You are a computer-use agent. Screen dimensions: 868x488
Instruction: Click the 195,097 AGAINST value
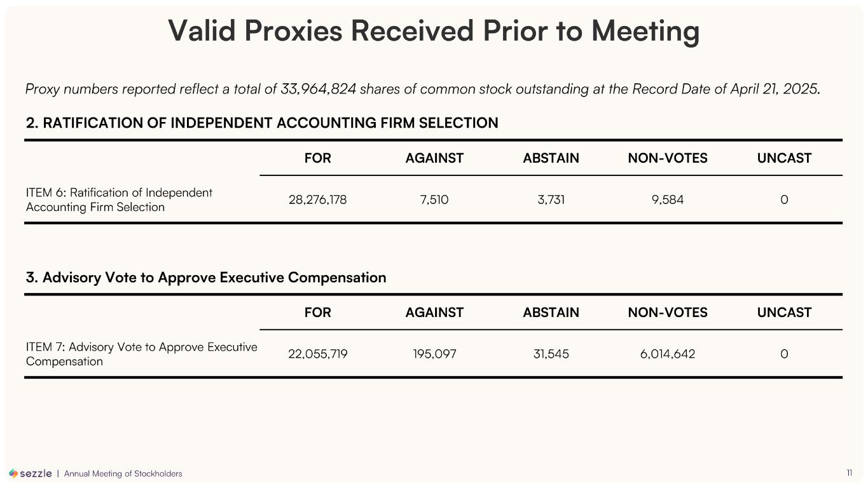click(x=434, y=354)
